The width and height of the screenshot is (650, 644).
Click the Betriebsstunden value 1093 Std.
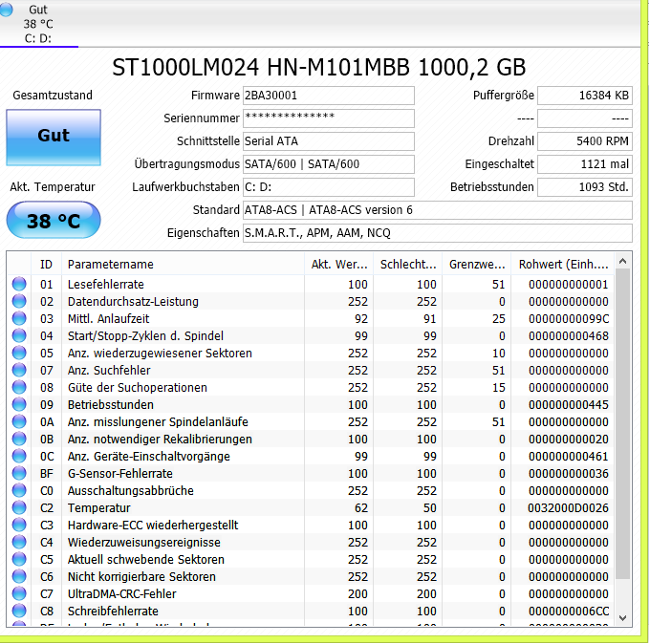tap(585, 187)
